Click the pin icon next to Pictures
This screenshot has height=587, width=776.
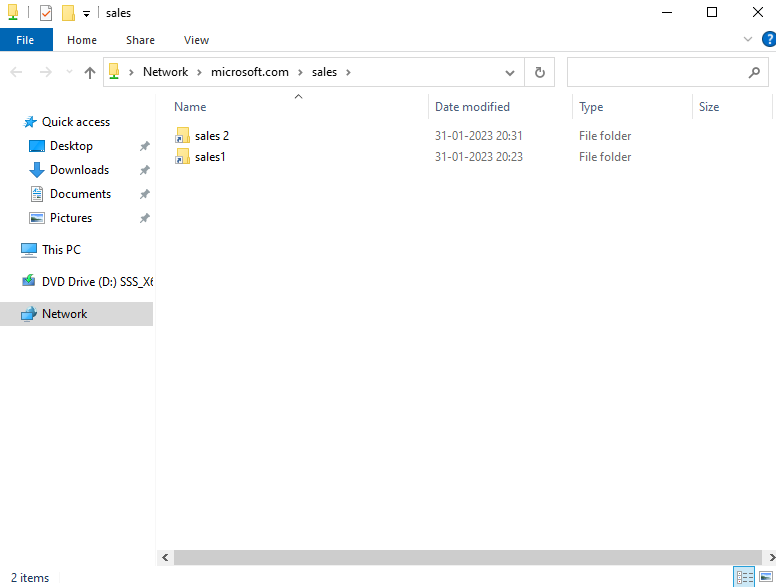(144, 218)
